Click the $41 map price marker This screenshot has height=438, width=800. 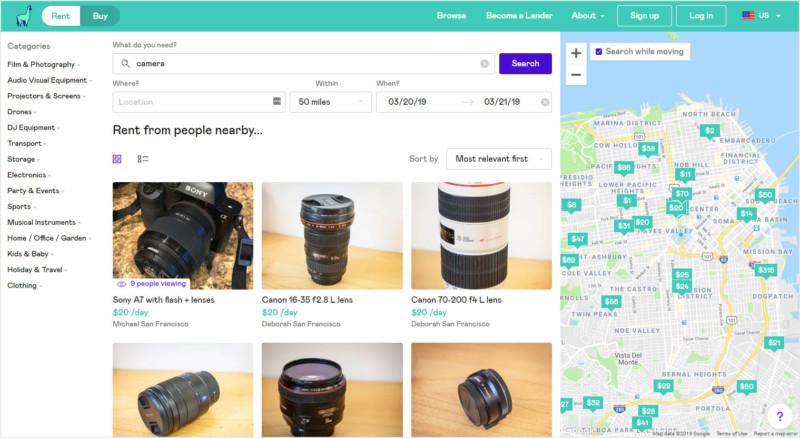point(642,422)
